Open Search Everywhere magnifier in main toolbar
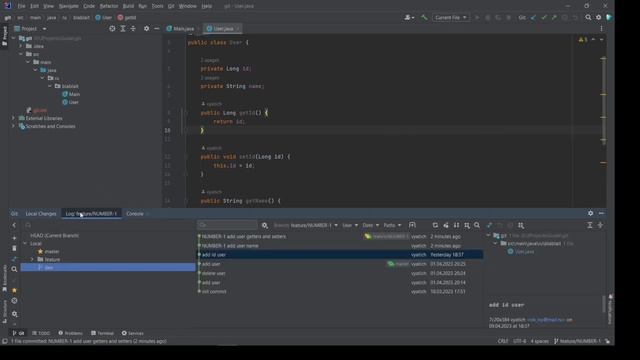Viewport: 640px width, 360px height. 588,18
